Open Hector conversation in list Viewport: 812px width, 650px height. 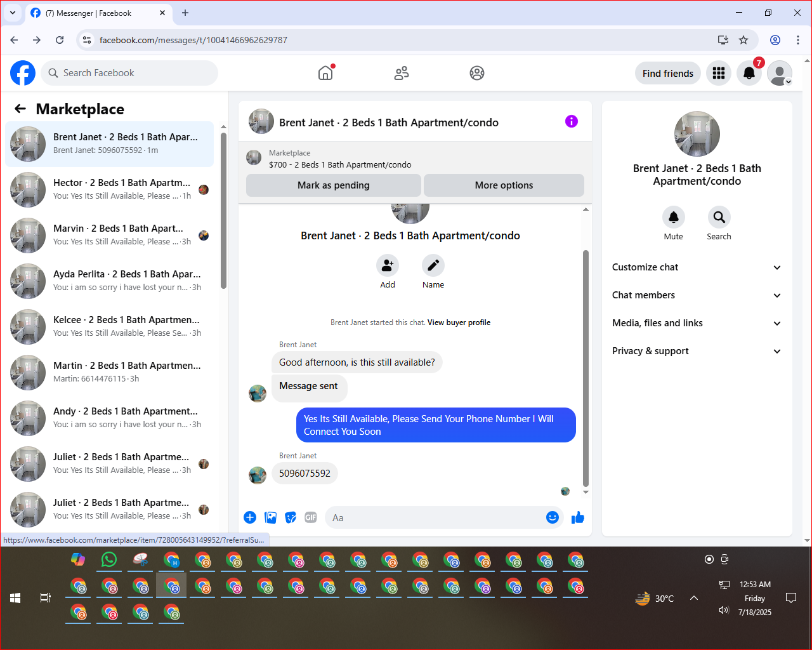[110, 190]
